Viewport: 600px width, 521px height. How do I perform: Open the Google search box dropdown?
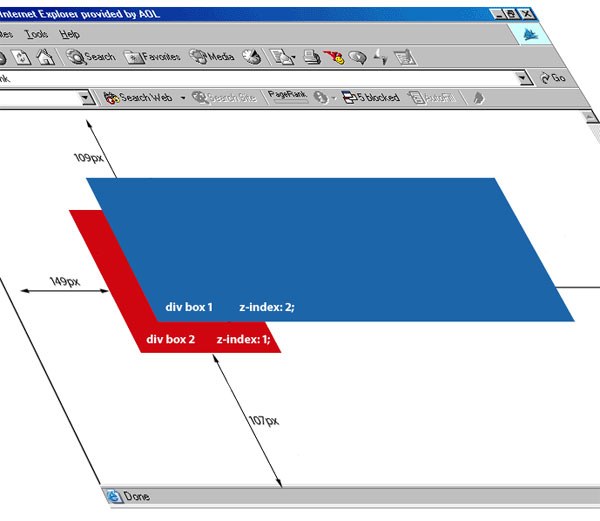pos(88,97)
